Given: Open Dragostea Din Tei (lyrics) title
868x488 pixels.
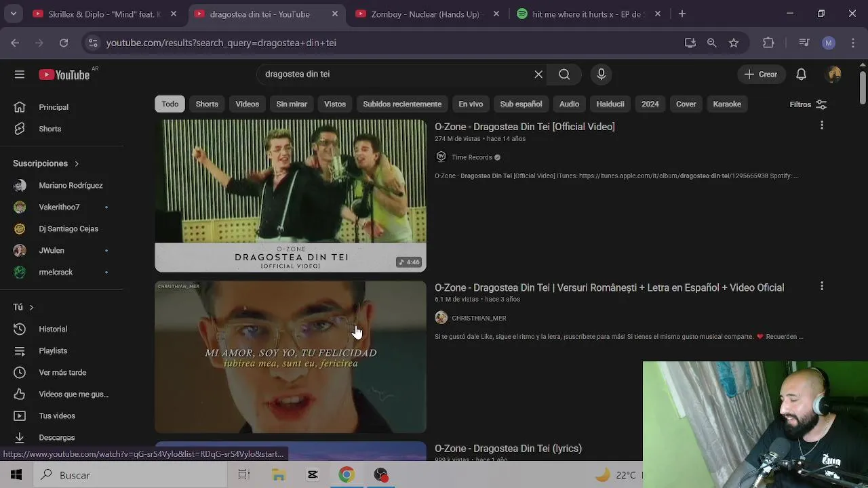Looking at the screenshot, I should point(508,448).
